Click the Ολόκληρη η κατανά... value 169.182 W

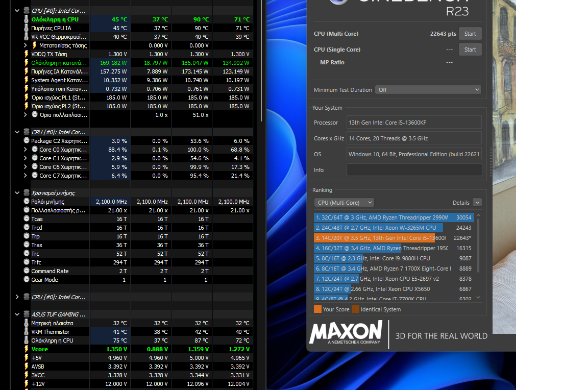pyautogui.click(x=113, y=63)
